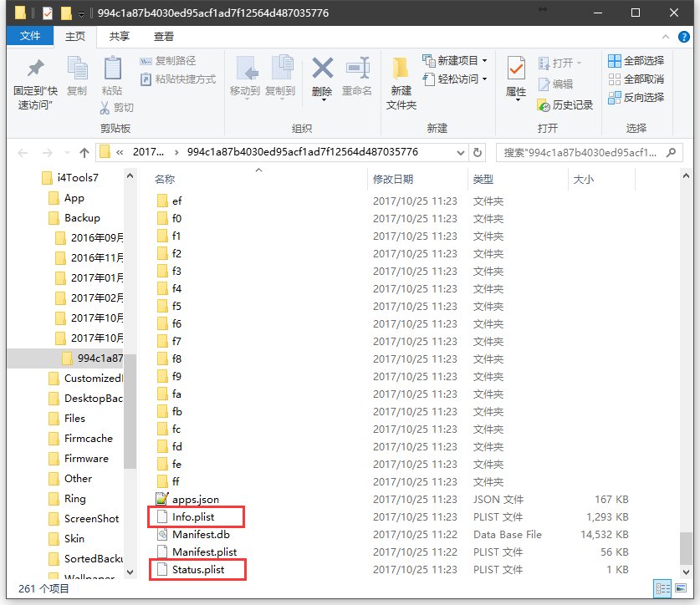This screenshot has height=605, width=700.
Task: Open the address bar history dropdown
Action: point(462,151)
